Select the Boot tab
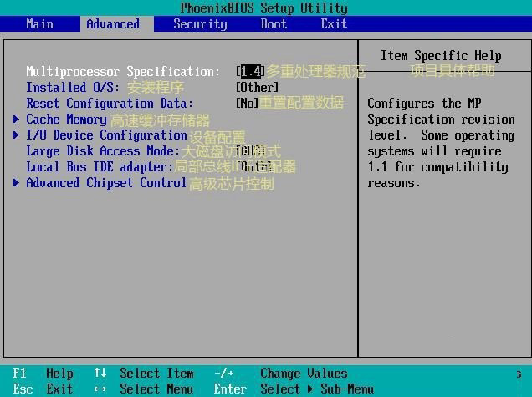This screenshot has height=397, width=532. point(274,23)
